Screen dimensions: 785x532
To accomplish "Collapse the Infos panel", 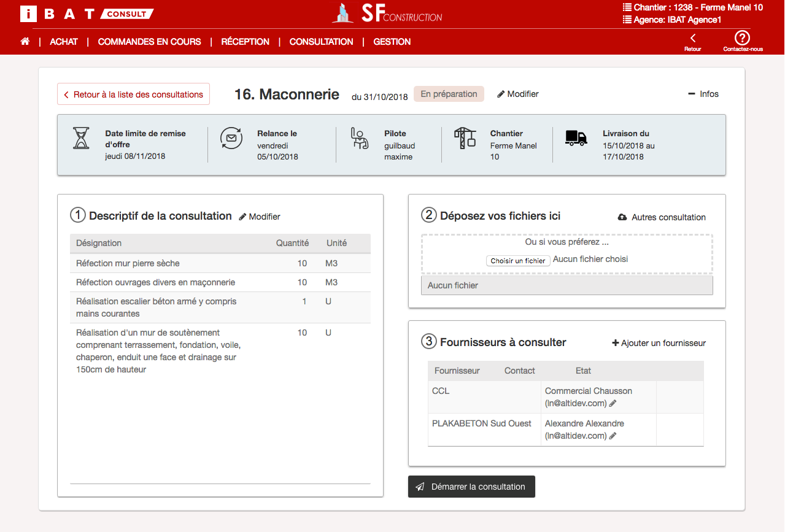I will tap(703, 94).
